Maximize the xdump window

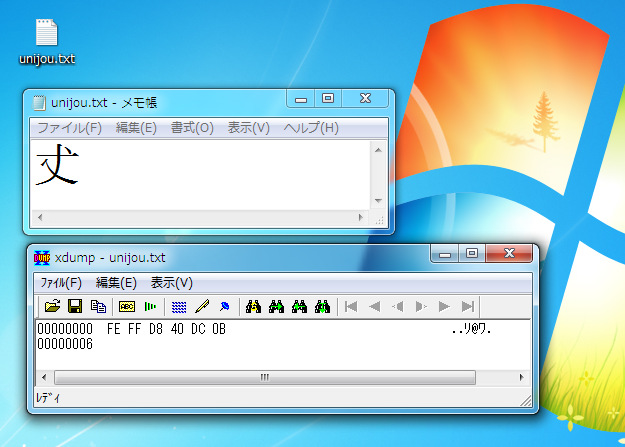point(472,254)
